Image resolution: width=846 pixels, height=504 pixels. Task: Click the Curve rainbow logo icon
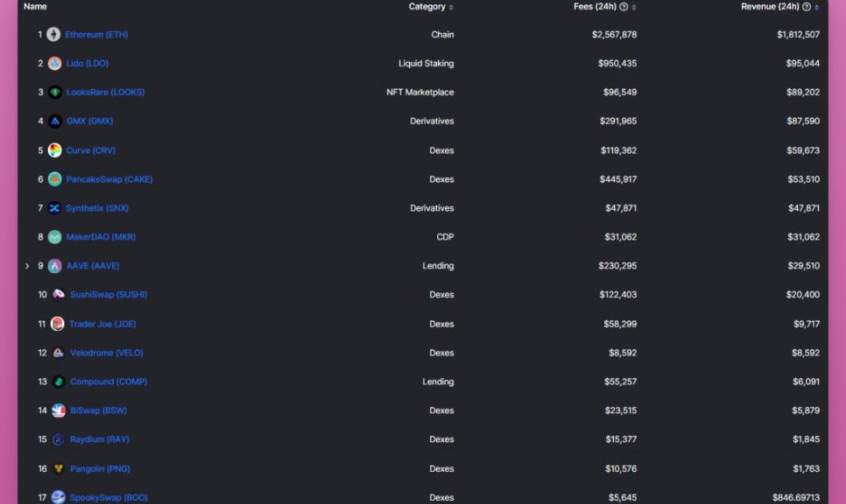point(55,150)
